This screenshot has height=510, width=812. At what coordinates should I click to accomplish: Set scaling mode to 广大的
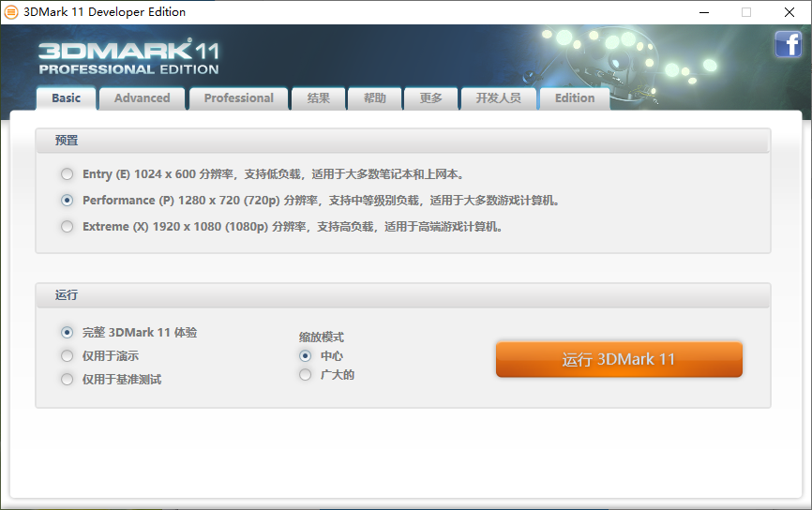click(305, 374)
